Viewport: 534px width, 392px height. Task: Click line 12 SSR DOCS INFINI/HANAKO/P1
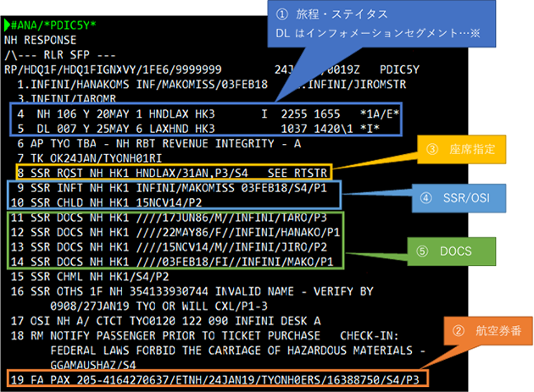point(175,232)
